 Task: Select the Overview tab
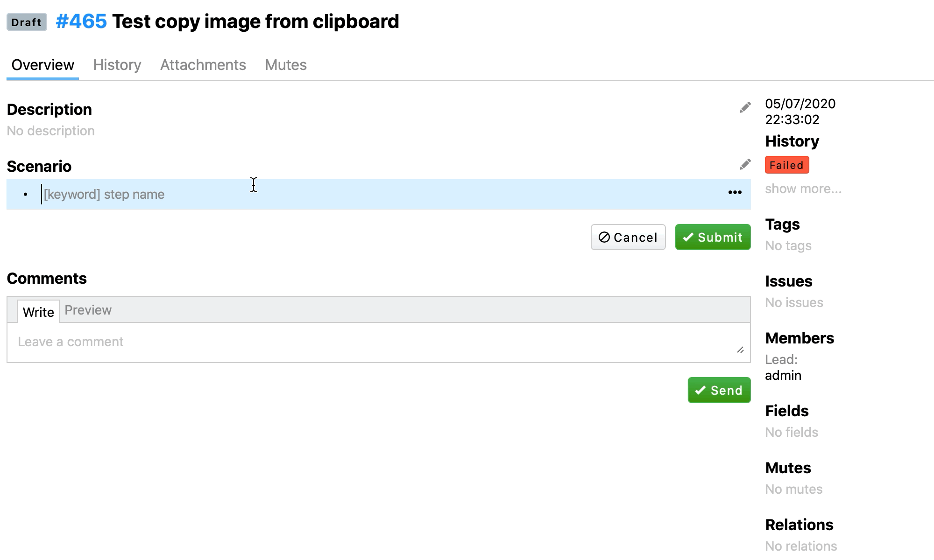pyautogui.click(x=42, y=65)
